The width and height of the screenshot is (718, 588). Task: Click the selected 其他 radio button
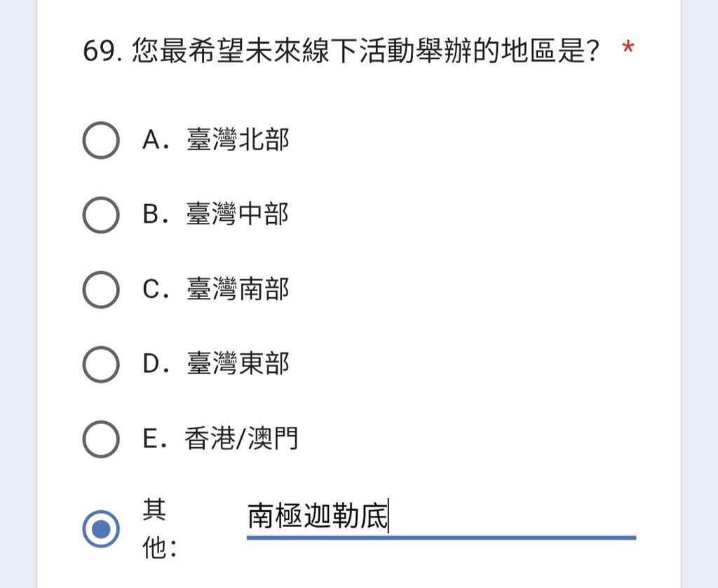click(x=101, y=529)
